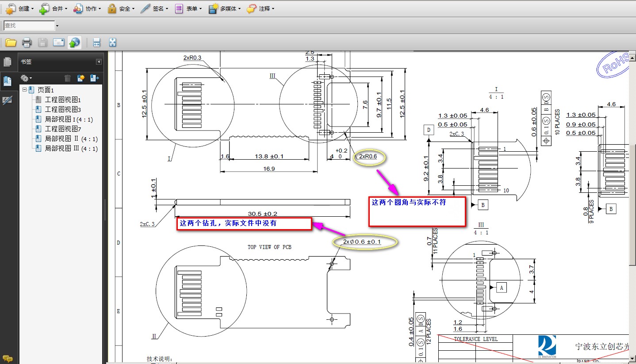Screen dimensions: 636x364
Task: Select the 页面1 bookmark
Action: [46, 90]
